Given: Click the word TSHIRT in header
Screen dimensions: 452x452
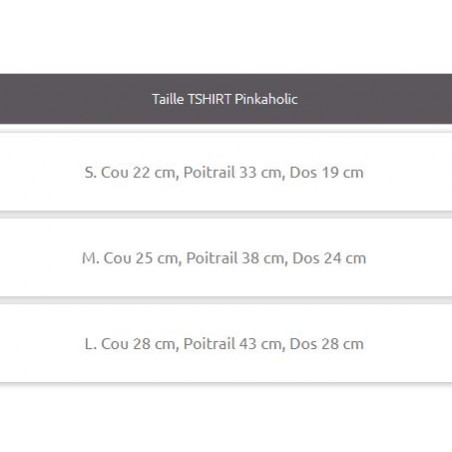Looking at the screenshot, I should (209, 99).
